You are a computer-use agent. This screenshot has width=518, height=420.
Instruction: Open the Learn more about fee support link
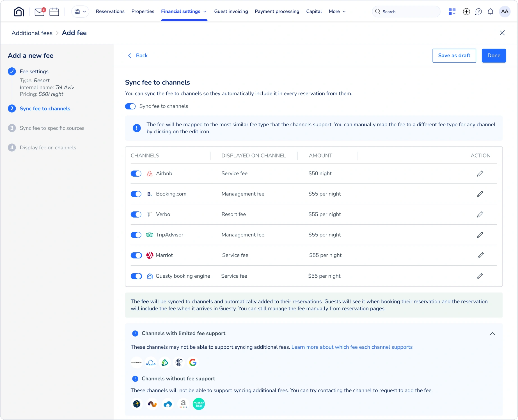(352, 347)
